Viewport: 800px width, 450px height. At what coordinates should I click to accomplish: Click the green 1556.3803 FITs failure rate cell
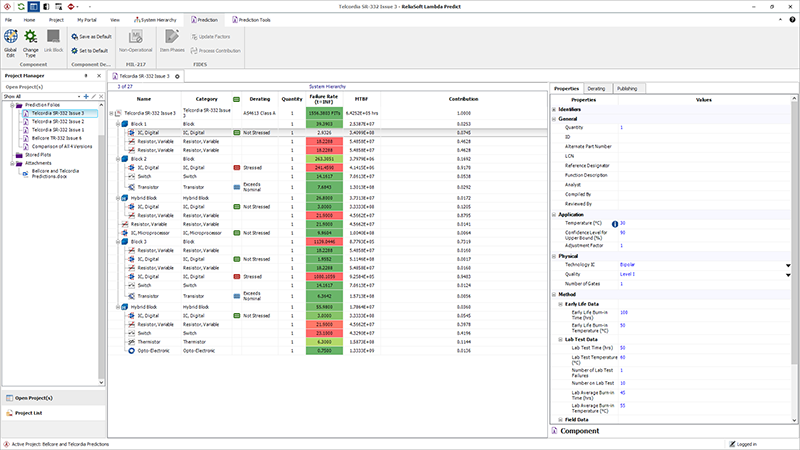324,113
